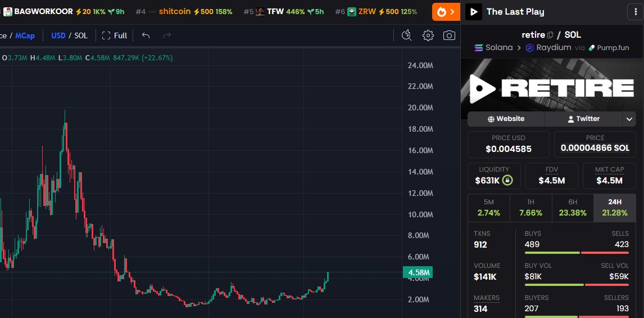The width and height of the screenshot is (644, 318).
Task: Switch chart currency to USD
Action: click(x=58, y=35)
